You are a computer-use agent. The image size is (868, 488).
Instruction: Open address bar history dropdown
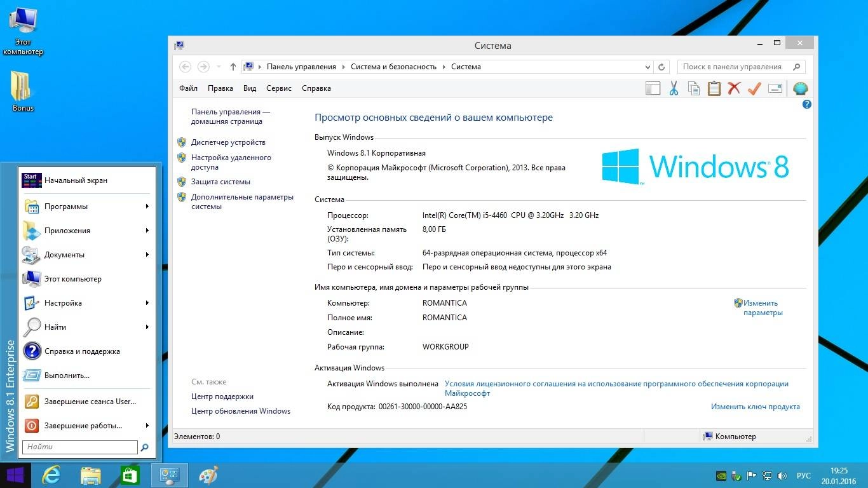coord(648,67)
